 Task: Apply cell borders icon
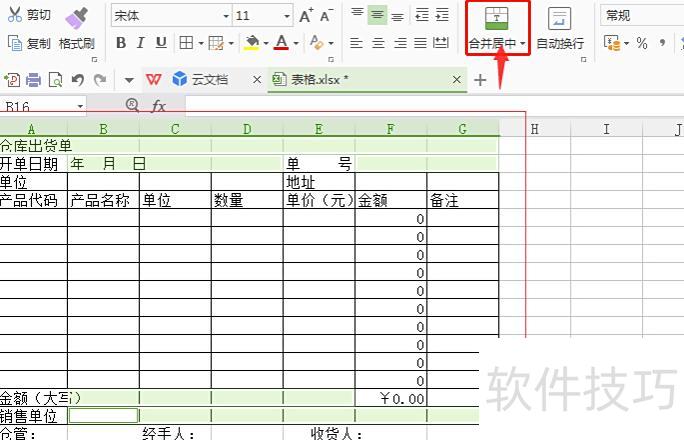click(186, 43)
